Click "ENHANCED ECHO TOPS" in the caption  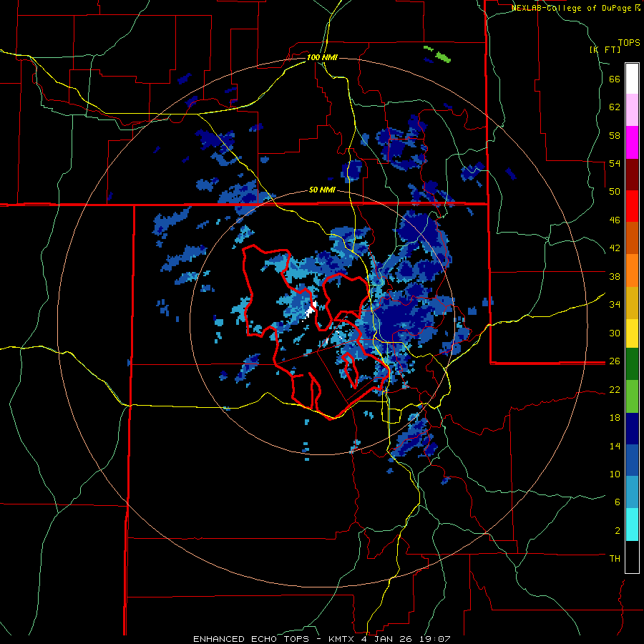[x=251, y=639]
